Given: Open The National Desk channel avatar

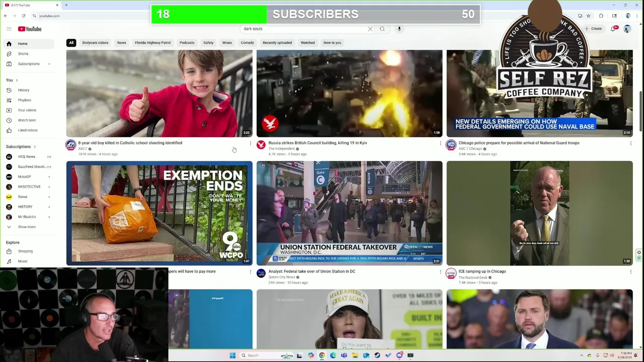Looking at the screenshot, I should tap(451, 273).
